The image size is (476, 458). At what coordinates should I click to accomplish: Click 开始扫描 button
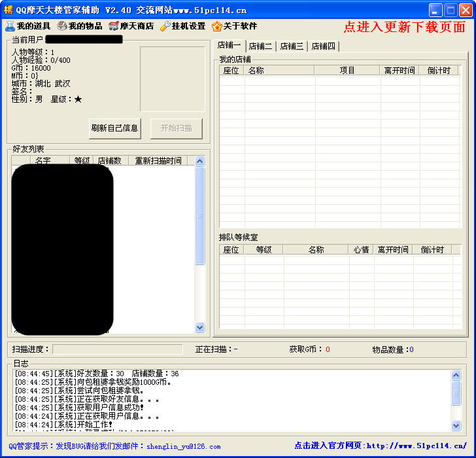pyautogui.click(x=177, y=128)
